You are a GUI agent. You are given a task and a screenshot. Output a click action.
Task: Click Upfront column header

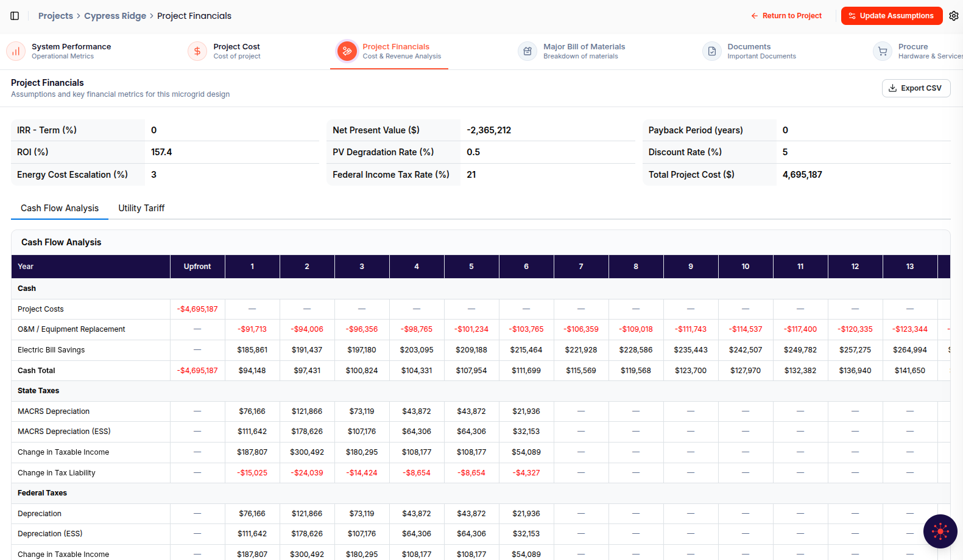[x=197, y=267]
